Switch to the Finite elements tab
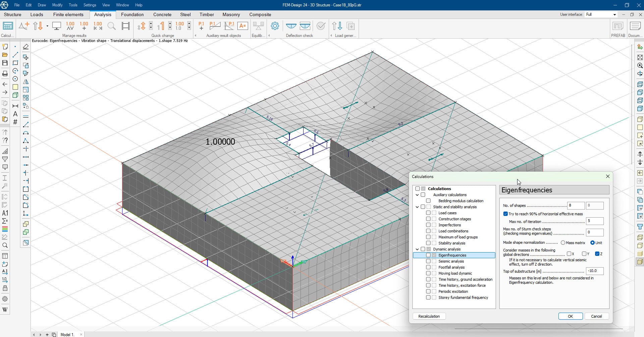644x337 pixels. click(x=68, y=14)
